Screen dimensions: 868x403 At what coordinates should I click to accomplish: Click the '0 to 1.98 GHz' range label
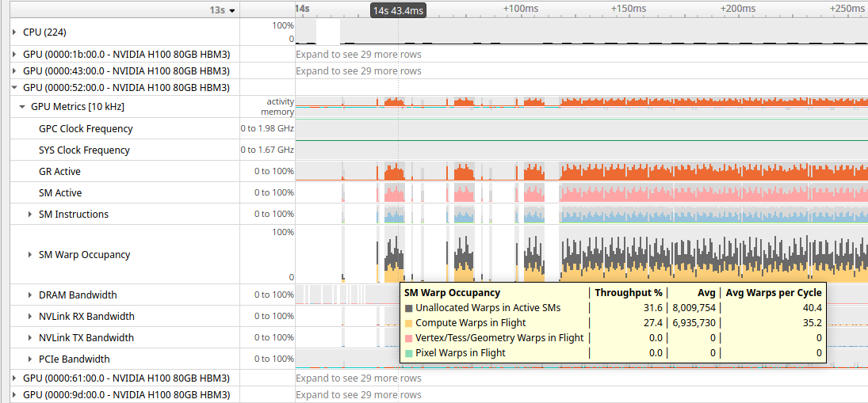coord(267,129)
